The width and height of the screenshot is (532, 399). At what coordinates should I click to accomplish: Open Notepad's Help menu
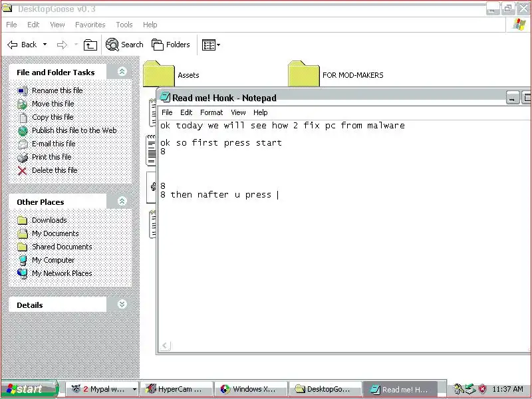[261, 112]
